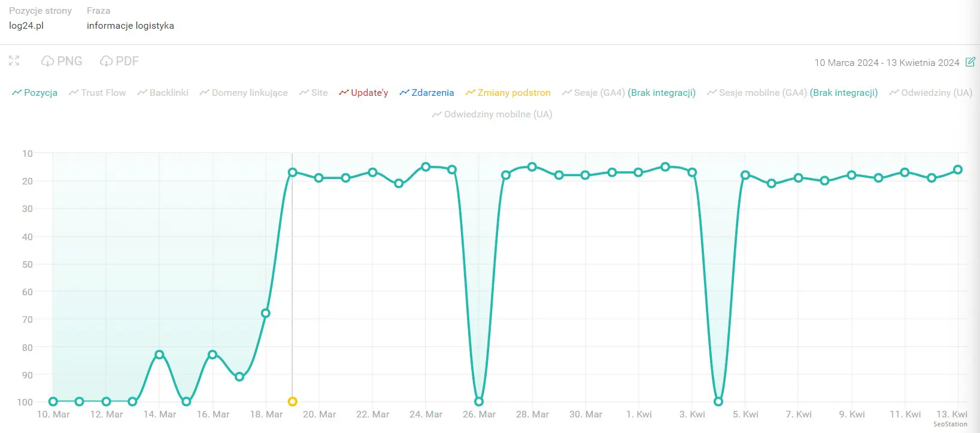Viewport: 980px width, 433px height.
Task: Select data point at position 100 on 26 Mar
Action: point(479,401)
